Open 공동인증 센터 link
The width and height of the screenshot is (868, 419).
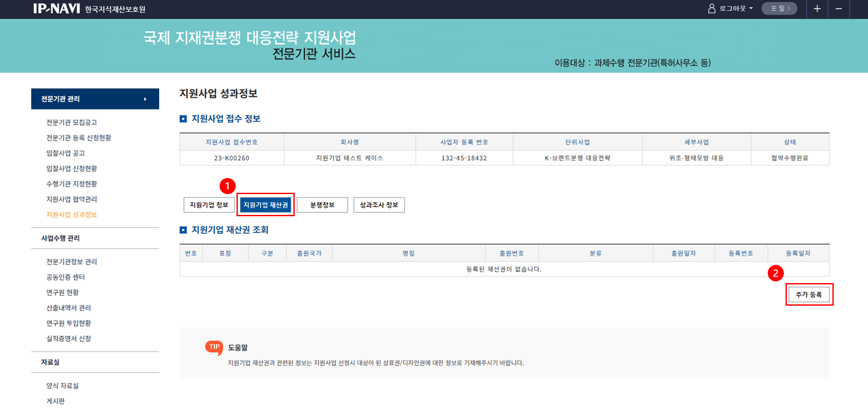coord(66,277)
